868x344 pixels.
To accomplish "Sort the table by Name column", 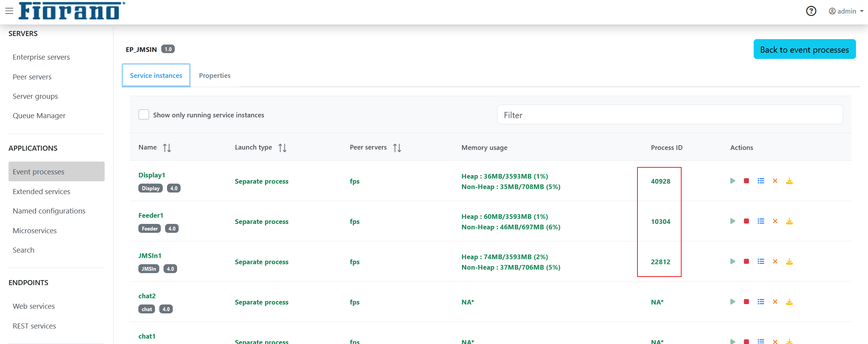I will [x=167, y=148].
